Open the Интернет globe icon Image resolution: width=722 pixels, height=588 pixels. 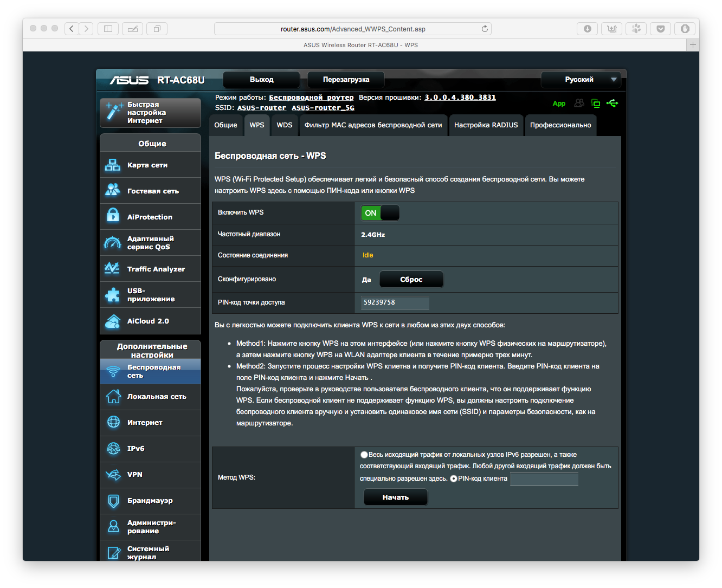113,422
